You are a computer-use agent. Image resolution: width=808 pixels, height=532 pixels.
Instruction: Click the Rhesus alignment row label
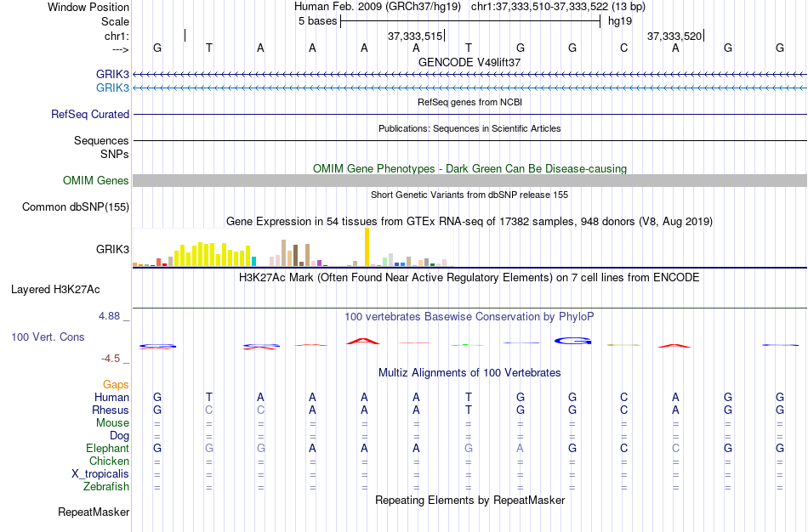point(111,410)
